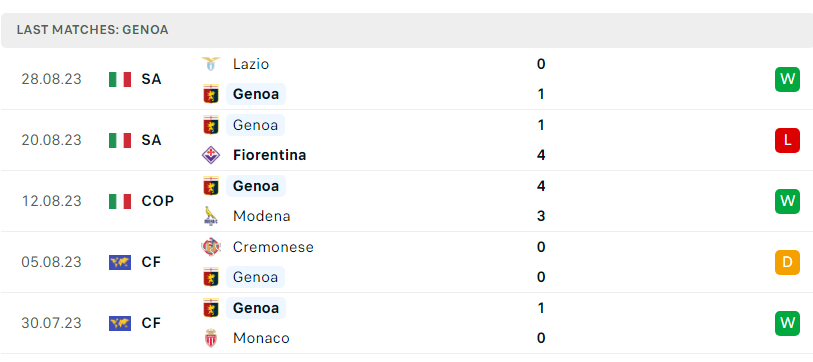The height and width of the screenshot is (362, 813).
Task: Click the Last Matches: Genoa header
Action: (92, 30)
